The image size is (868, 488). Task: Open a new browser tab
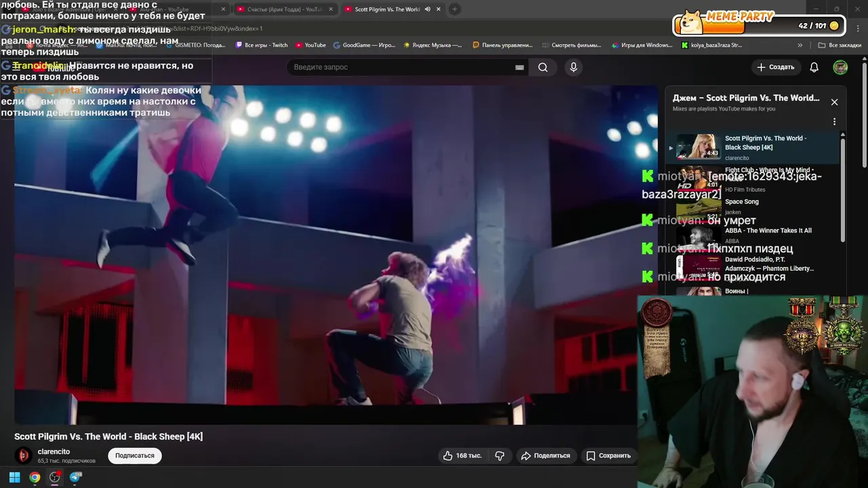[x=454, y=9]
